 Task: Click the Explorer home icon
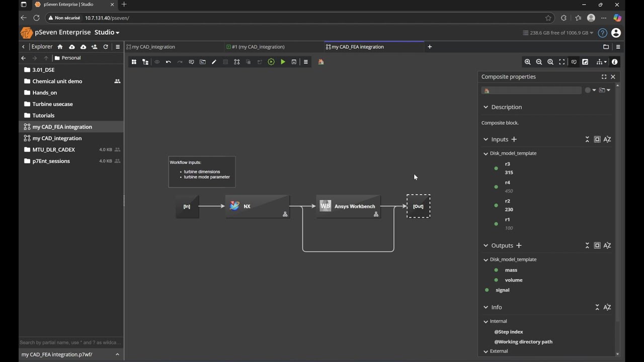click(60, 47)
